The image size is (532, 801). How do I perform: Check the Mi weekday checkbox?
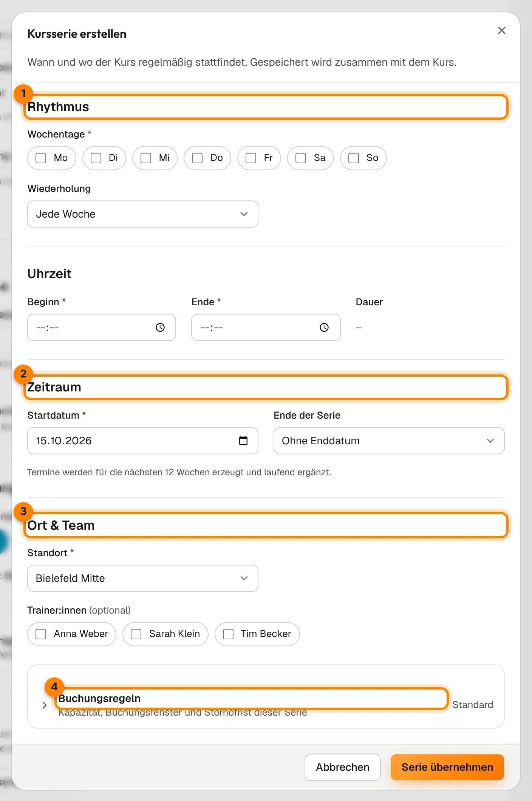point(146,158)
